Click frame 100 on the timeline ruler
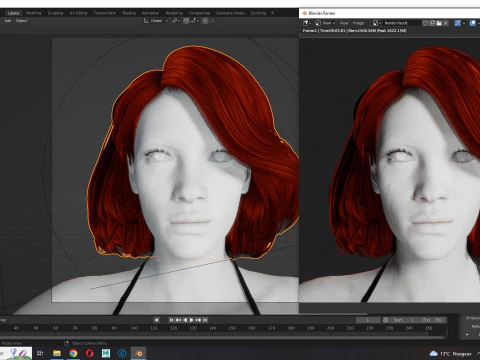Screen dimensions: 480x360 point(134,328)
